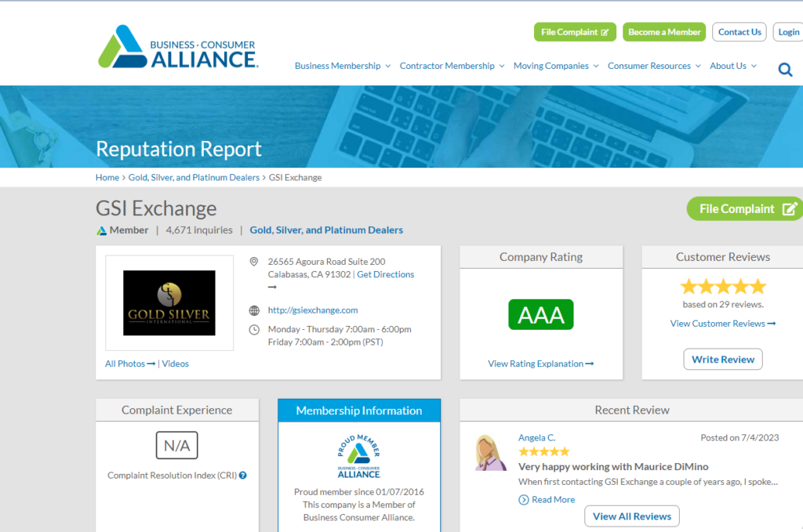
Task: Click the Login button
Action: point(788,31)
